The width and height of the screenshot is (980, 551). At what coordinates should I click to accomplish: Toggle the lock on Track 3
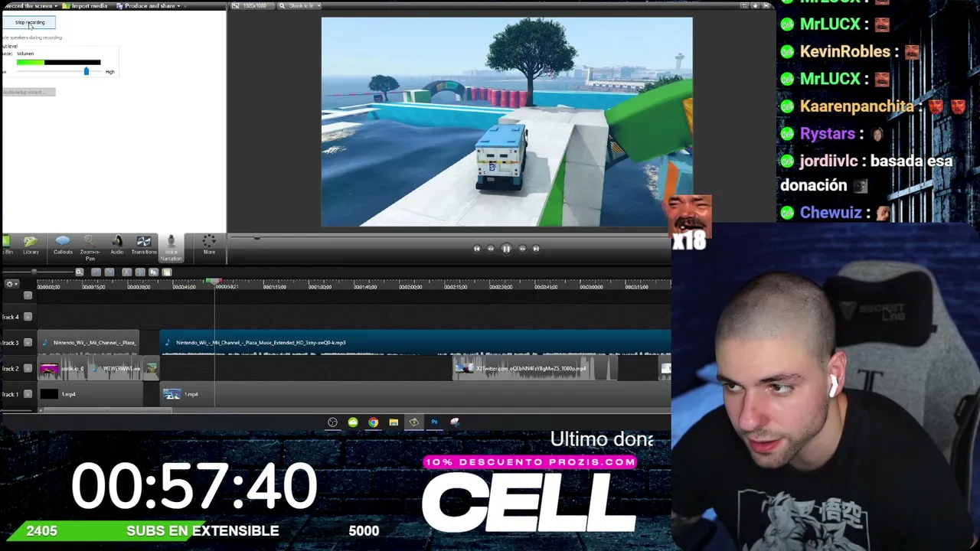[28, 342]
